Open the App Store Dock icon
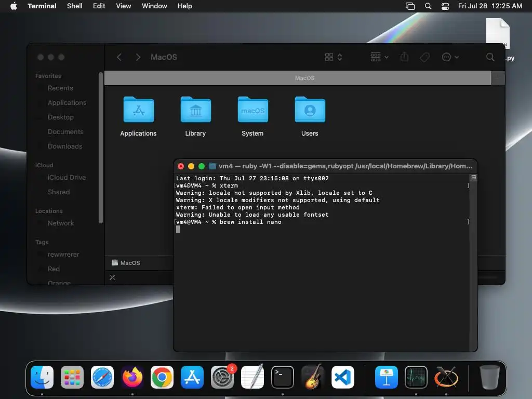This screenshot has height=399, width=532. (192, 377)
